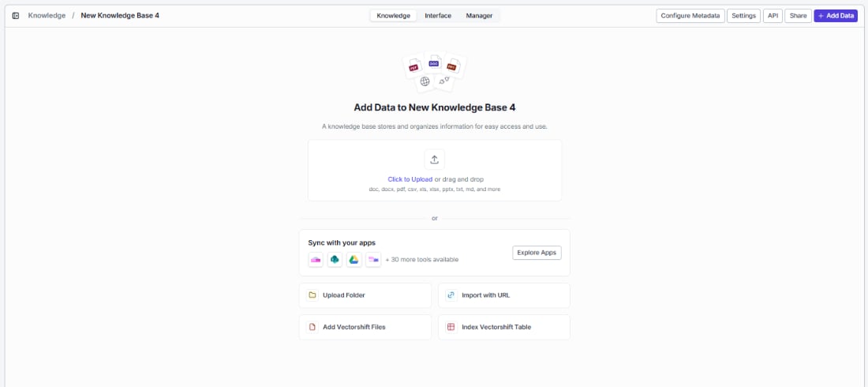This screenshot has width=868, height=387.
Task: Choose Import with URL
Action: click(x=503, y=295)
